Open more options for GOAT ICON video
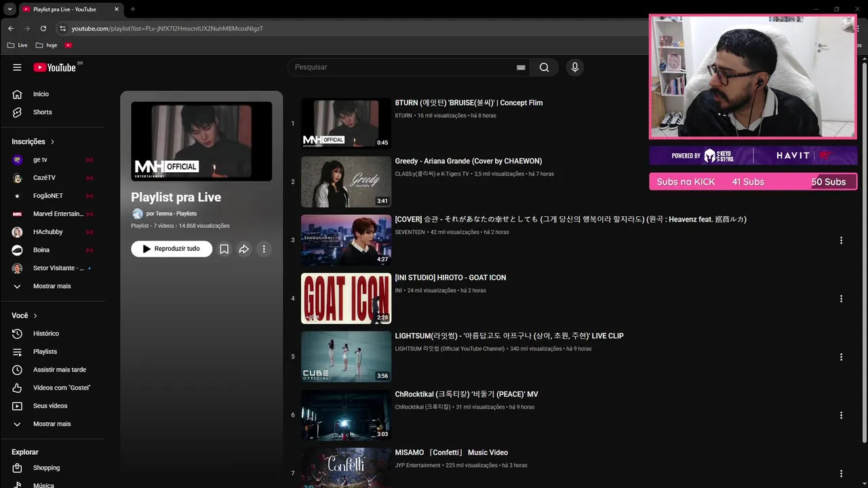The image size is (868, 488). [841, 298]
